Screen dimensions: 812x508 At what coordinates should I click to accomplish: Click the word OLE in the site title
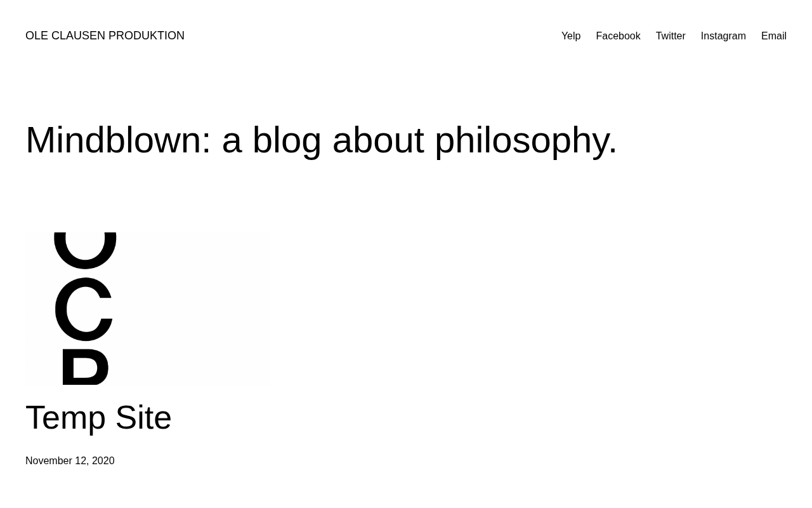[37, 36]
